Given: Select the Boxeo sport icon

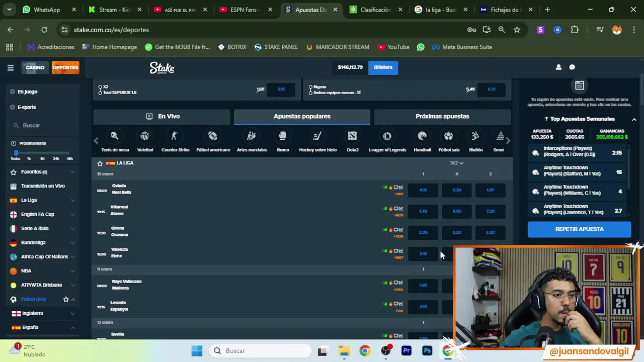Looking at the screenshot, I should (x=283, y=141).
